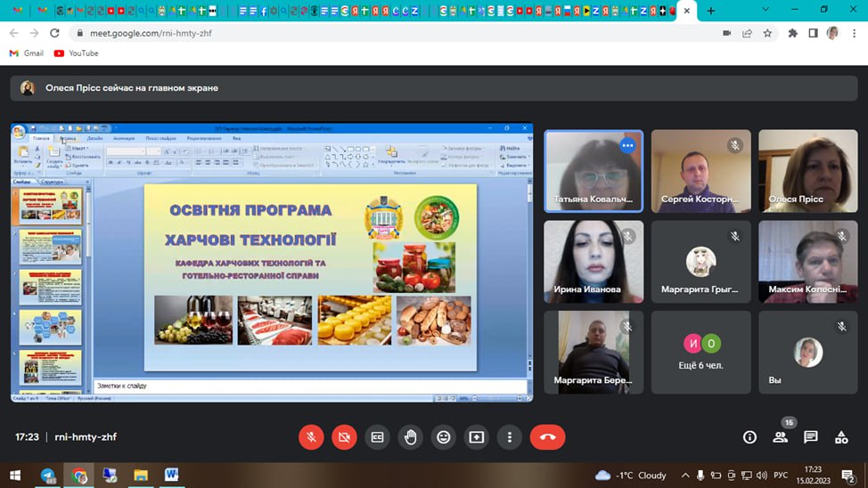Open the Chrome extensions puzzle icon
Viewport: 868px width, 488px height.
click(793, 33)
